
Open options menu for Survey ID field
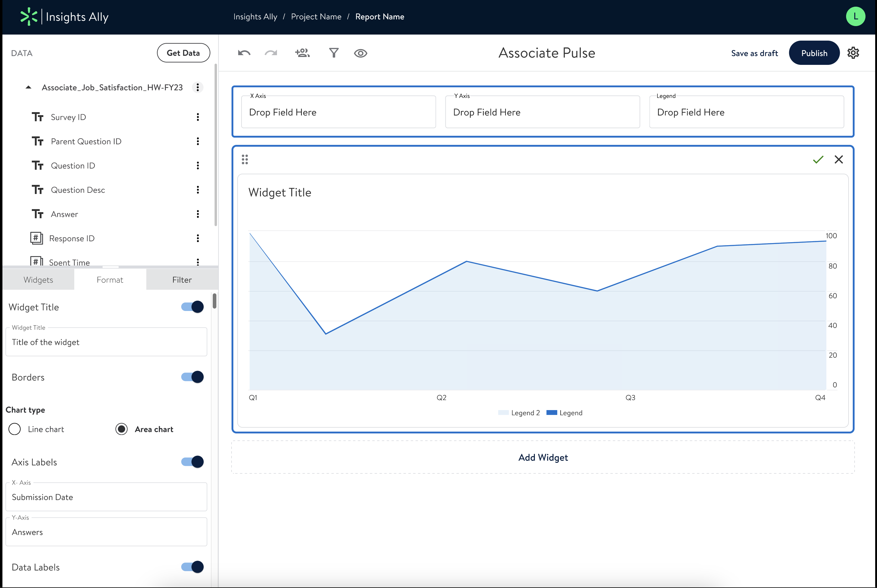point(198,117)
